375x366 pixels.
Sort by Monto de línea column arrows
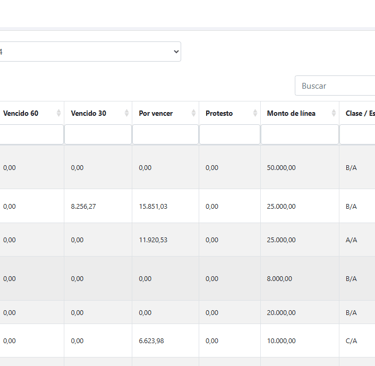pyautogui.click(x=334, y=113)
